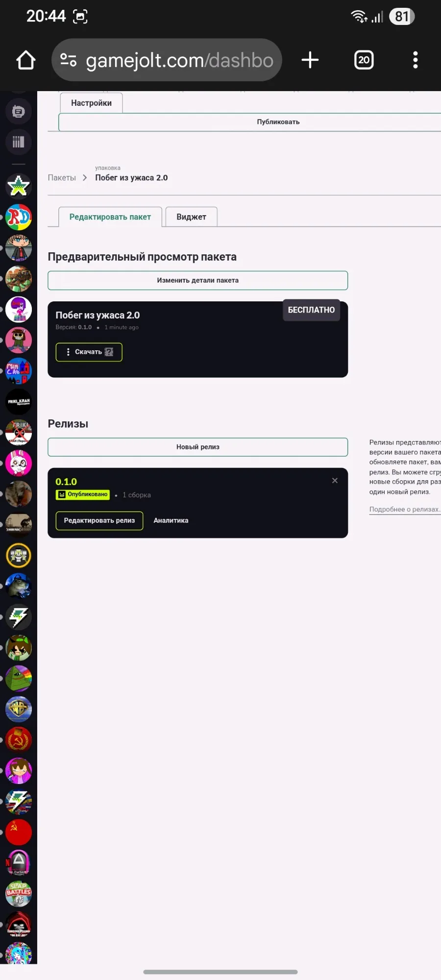This screenshot has height=980, width=441.
Task: Open the three-dot options on Скачать button
Action: click(x=68, y=352)
